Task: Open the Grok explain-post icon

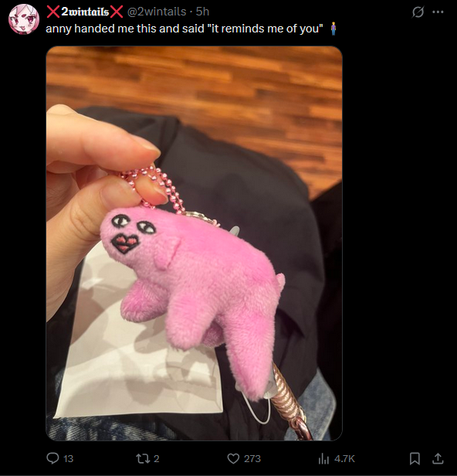Action: [x=418, y=12]
